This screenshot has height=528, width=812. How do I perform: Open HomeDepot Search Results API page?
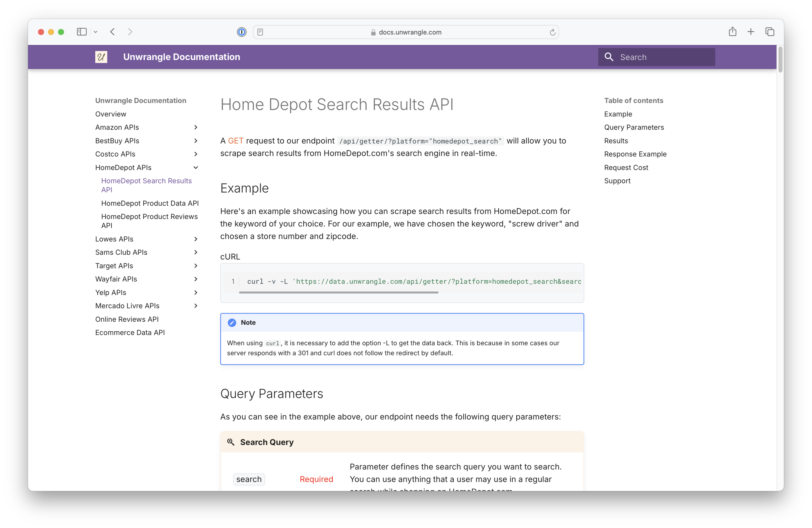[146, 185]
